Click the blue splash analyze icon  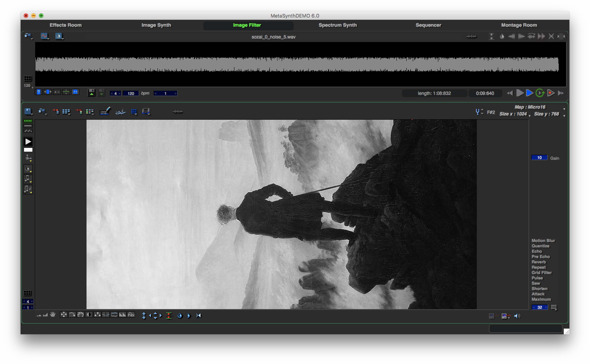(x=120, y=111)
